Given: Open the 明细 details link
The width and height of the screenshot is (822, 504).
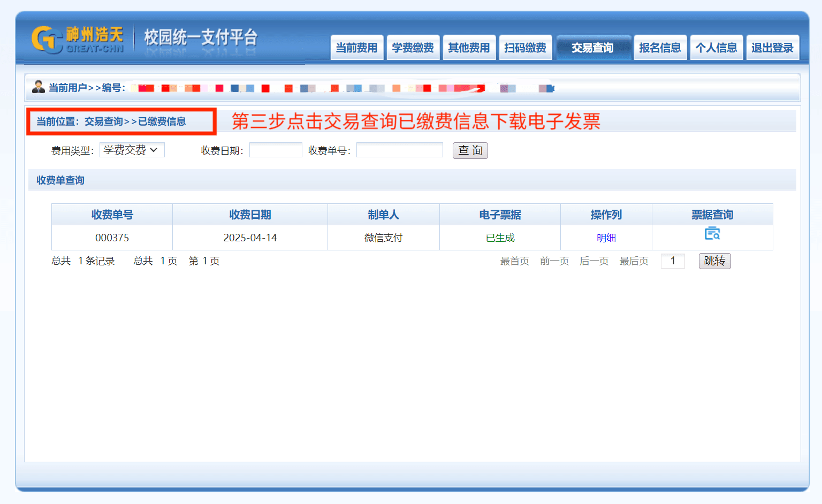Looking at the screenshot, I should pyautogui.click(x=606, y=238).
